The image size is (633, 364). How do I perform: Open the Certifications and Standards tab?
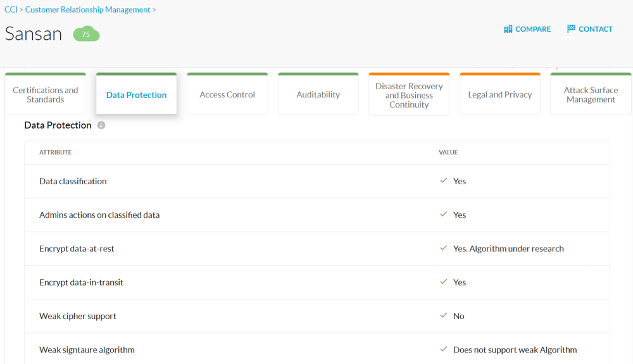coord(45,94)
